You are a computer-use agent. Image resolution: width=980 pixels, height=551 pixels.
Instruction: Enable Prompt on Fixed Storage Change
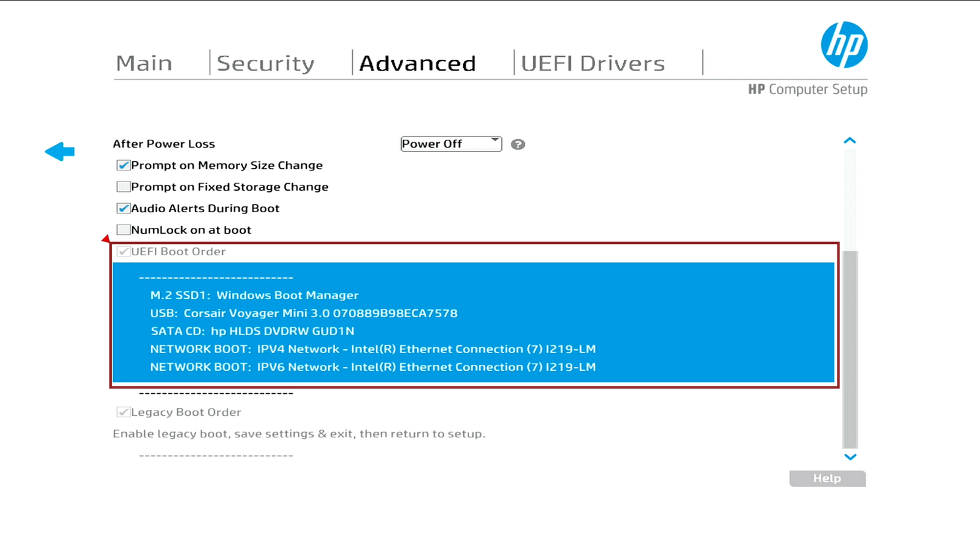click(x=123, y=187)
